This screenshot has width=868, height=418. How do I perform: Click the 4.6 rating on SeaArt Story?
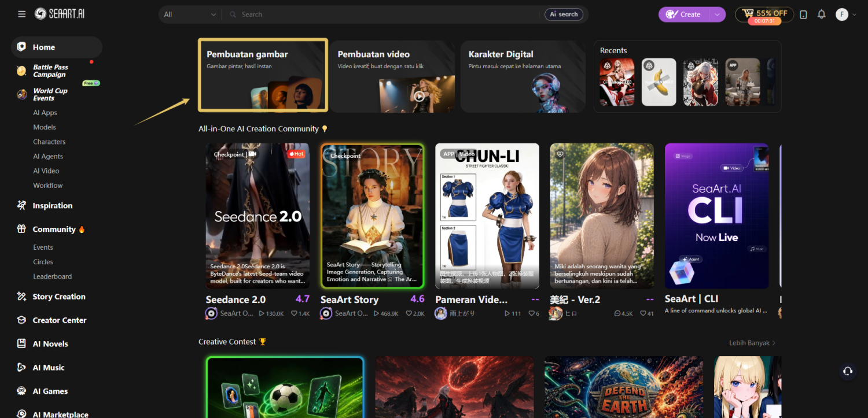417,299
